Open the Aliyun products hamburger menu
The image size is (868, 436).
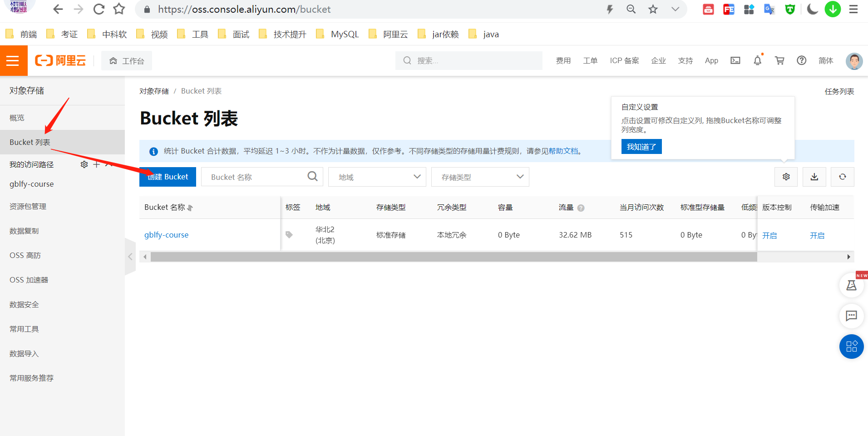(13, 60)
